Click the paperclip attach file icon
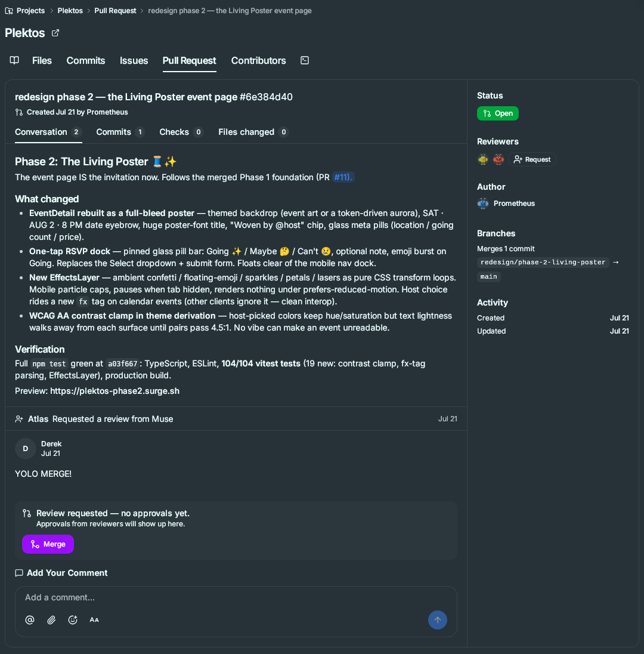 coord(51,620)
